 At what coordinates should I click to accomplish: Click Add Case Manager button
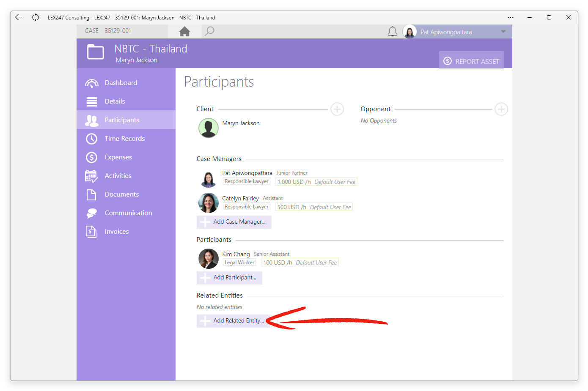(x=234, y=222)
